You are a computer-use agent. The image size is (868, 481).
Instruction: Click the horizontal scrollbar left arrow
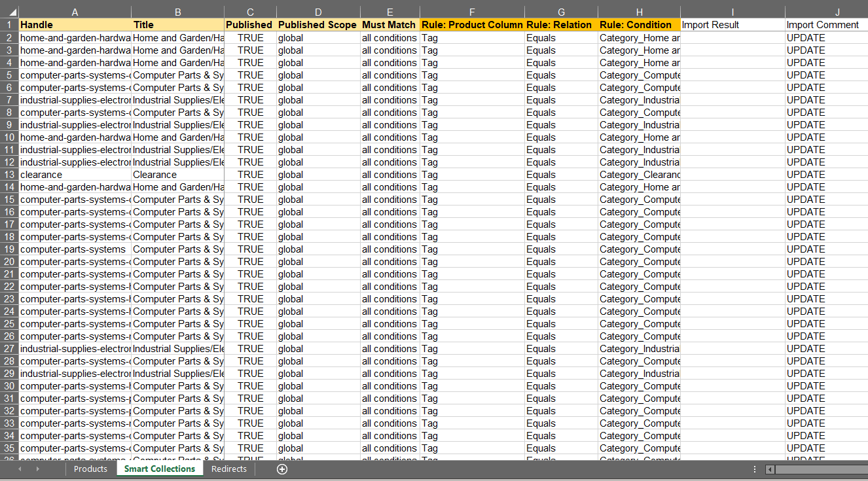[x=770, y=469]
